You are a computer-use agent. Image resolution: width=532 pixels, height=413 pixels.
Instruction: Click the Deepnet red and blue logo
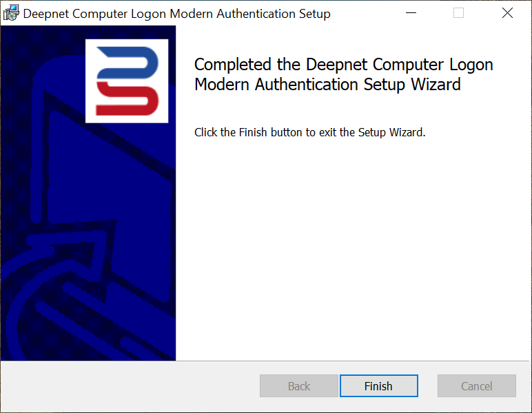tap(127, 81)
